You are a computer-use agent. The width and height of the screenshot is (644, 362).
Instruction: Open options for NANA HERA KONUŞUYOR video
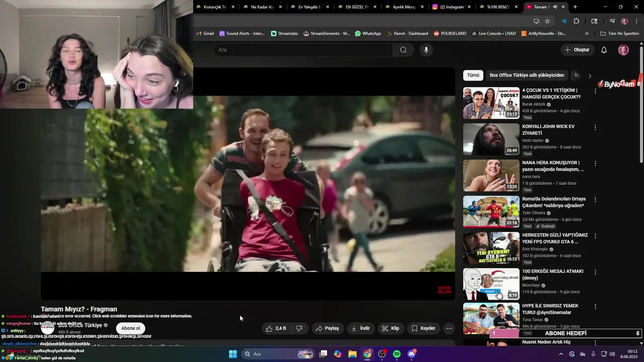pos(595,164)
